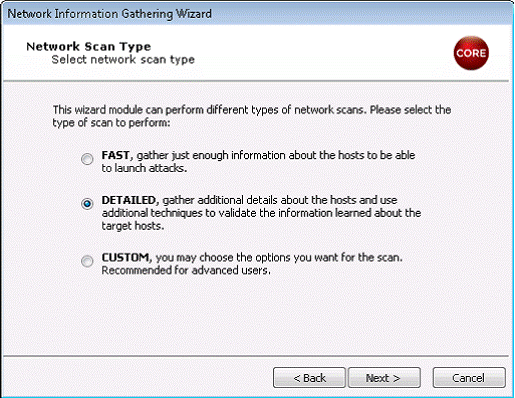Cancel the Network Information Gathering Wizard
The image size is (515, 398).
click(469, 378)
